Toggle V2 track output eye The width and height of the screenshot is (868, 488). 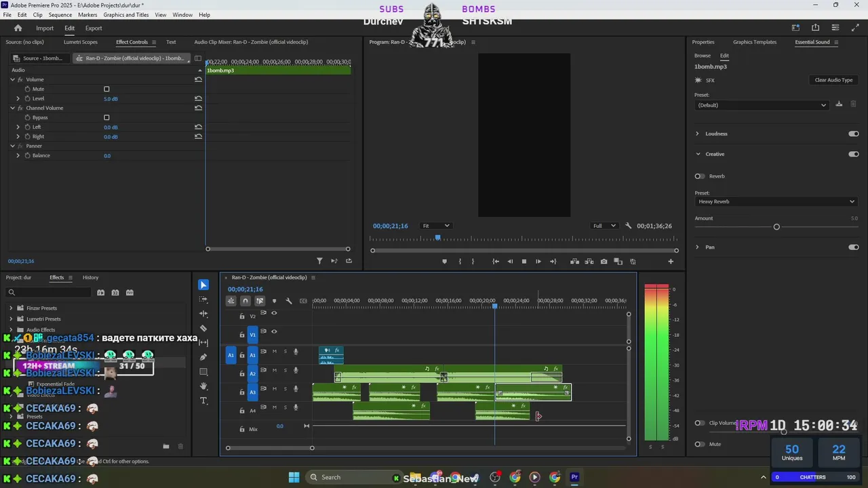coord(274,313)
